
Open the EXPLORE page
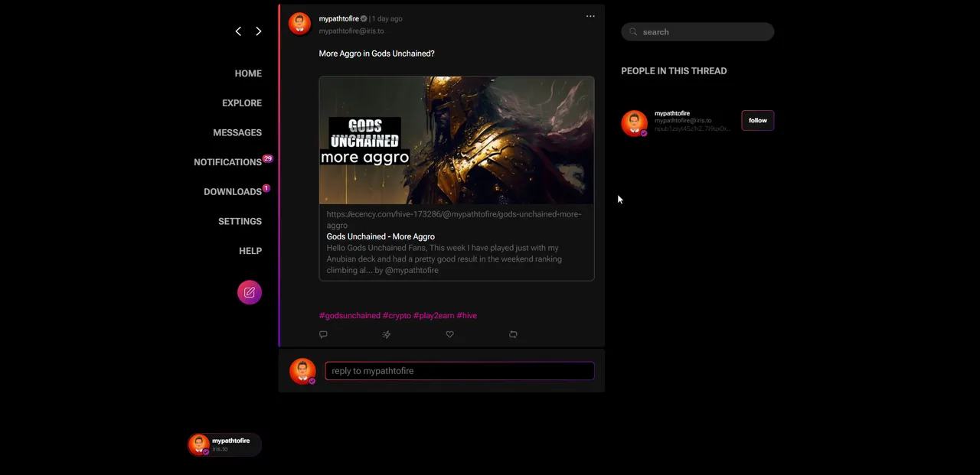(x=242, y=103)
